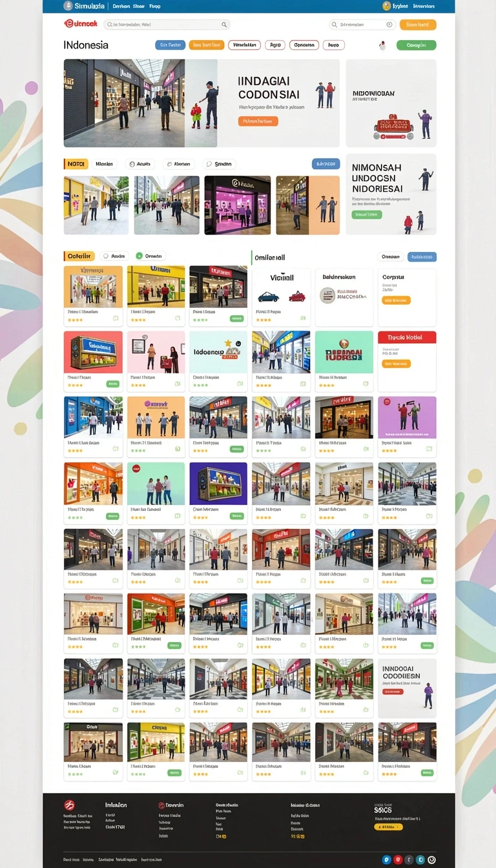This screenshot has width=496, height=868.
Task: Select the Asuian radio option
Action: pyautogui.click(x=113, y=256)
